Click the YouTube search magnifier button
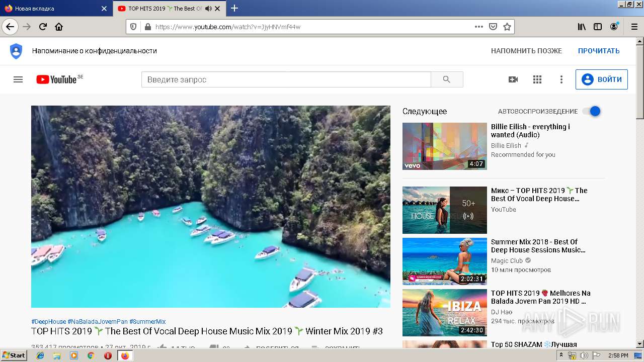This screenshot has width=644, height=362. (x=447, y=79)
